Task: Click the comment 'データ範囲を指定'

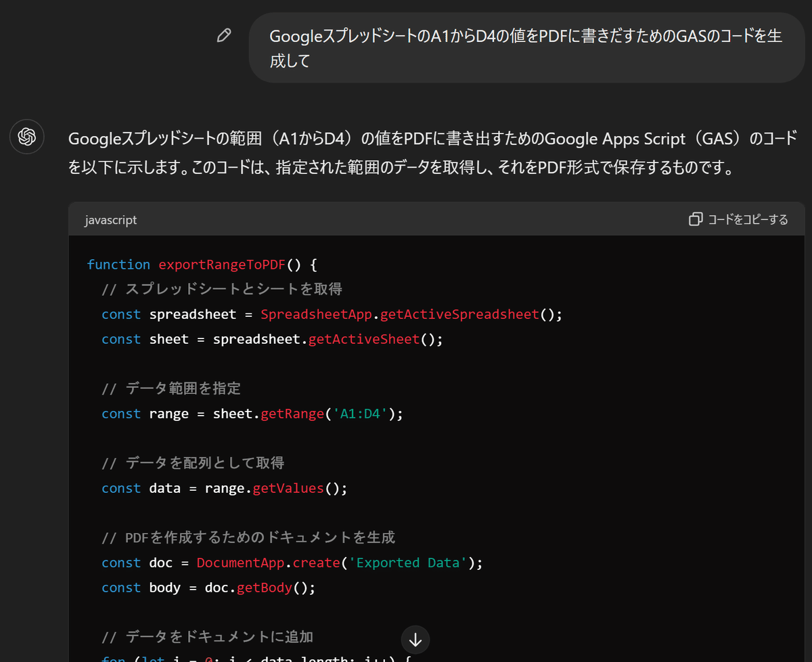Action: point(171,389)
